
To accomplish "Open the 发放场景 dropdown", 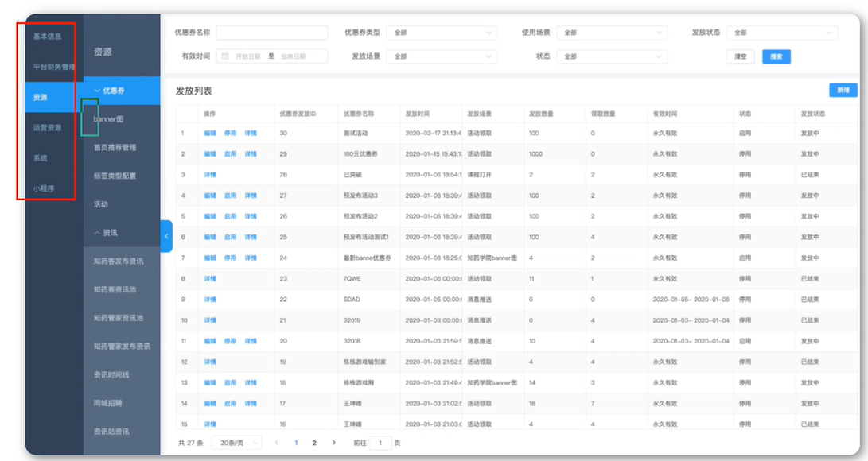I will pyautogui.click(x=442, y=56).
